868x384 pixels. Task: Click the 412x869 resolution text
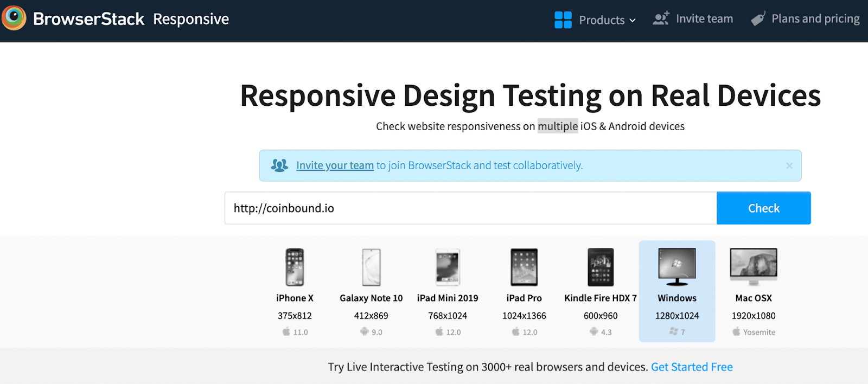pos(371,316)
